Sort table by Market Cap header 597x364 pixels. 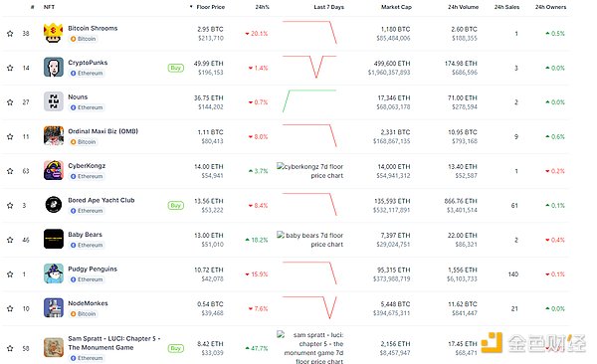tap(396, 7)
